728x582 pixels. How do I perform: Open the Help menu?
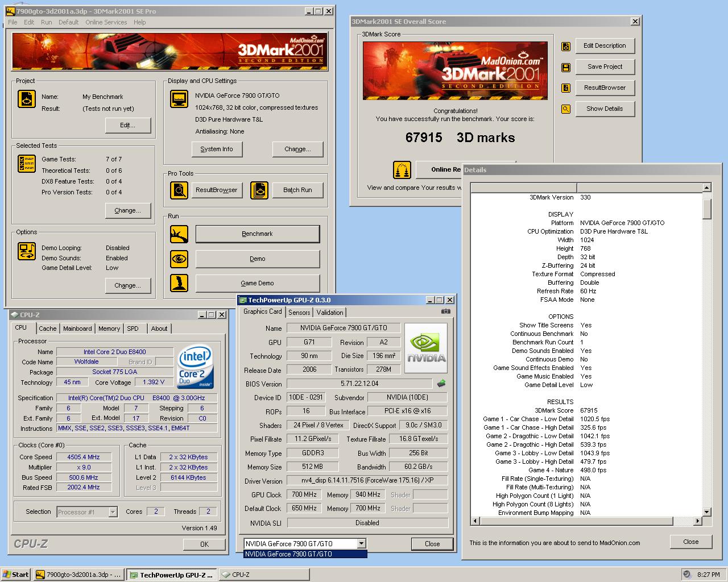139,22
